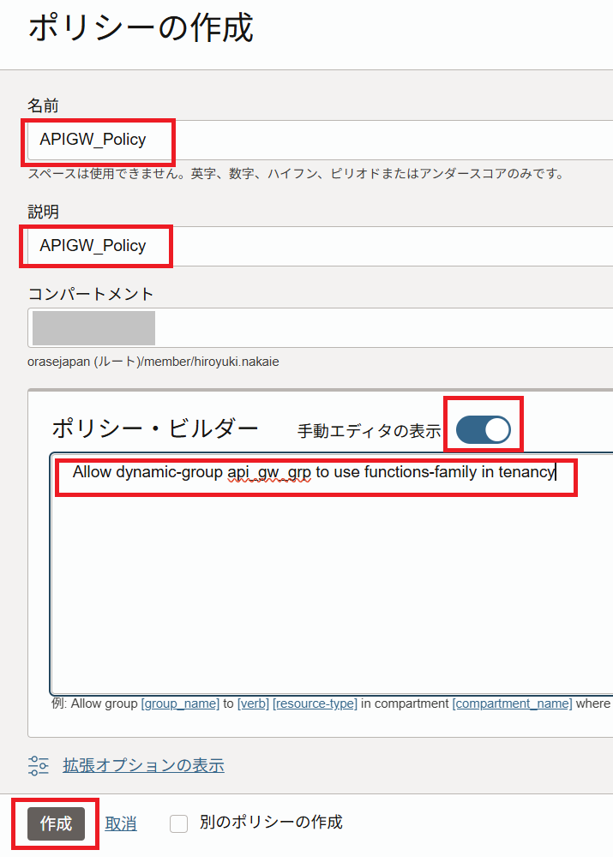Click inside the policy statement text area
Viewport: 613px width, 868px height.
(x=330, y=583)
